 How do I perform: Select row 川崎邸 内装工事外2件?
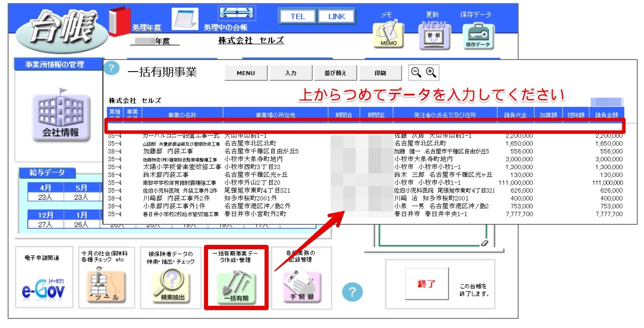coord(365,198)
